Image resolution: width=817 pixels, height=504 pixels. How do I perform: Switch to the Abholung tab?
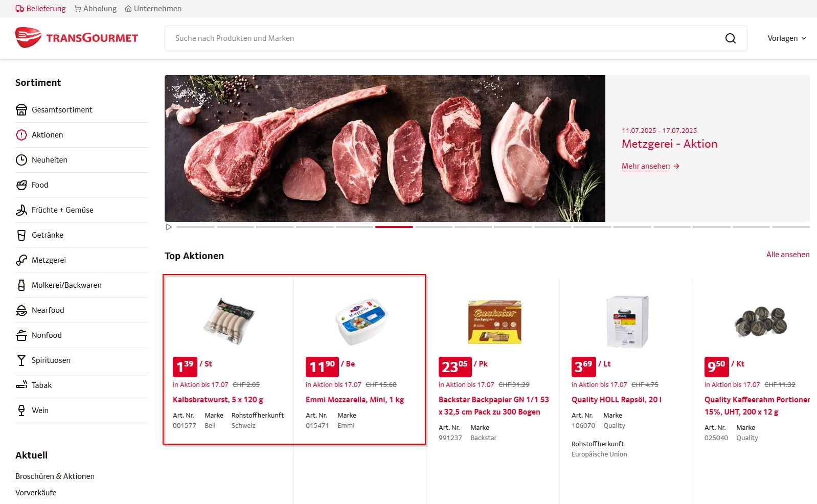click(x=95, y=9)
